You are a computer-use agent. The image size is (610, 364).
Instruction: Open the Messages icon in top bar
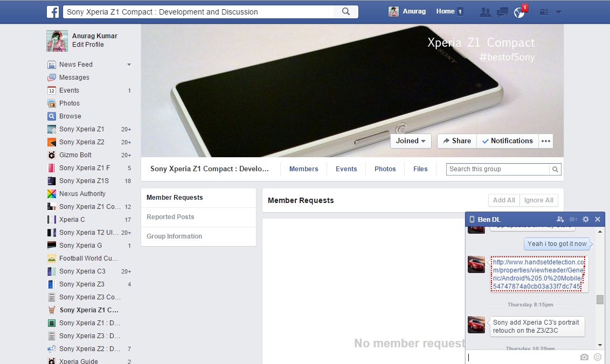click(x=502, y=12)
